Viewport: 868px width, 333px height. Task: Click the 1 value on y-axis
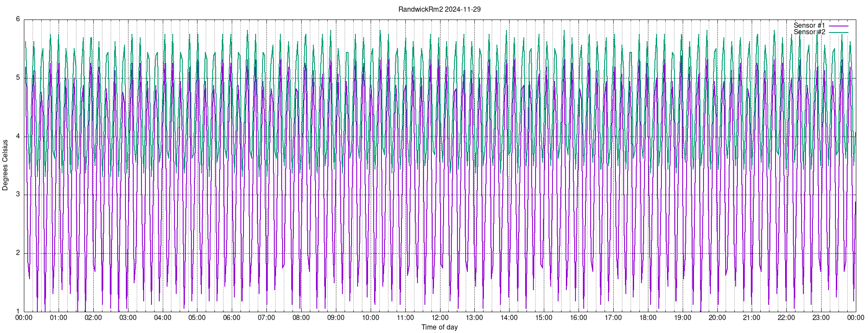pos(18,311)
